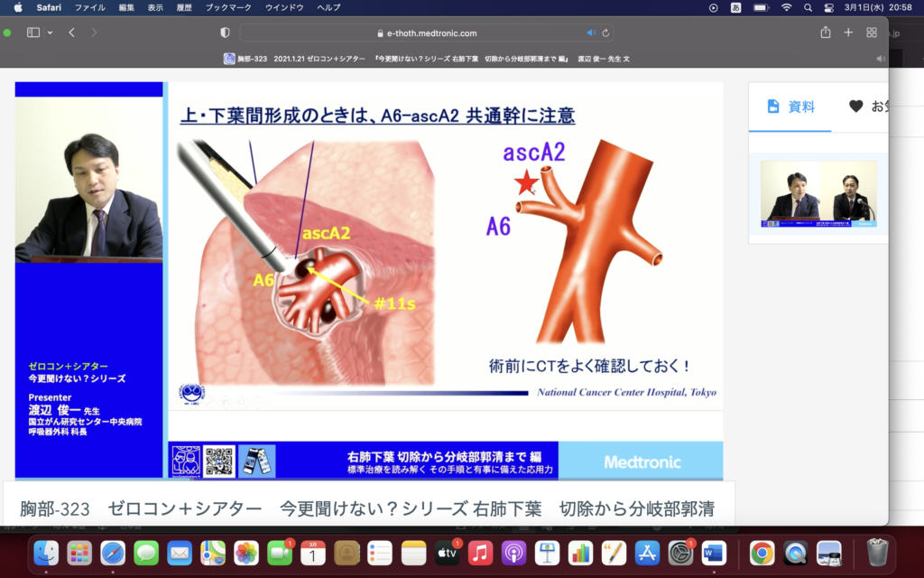Go back to the previous page
924x578 pixels.
[x=72, y=33]
